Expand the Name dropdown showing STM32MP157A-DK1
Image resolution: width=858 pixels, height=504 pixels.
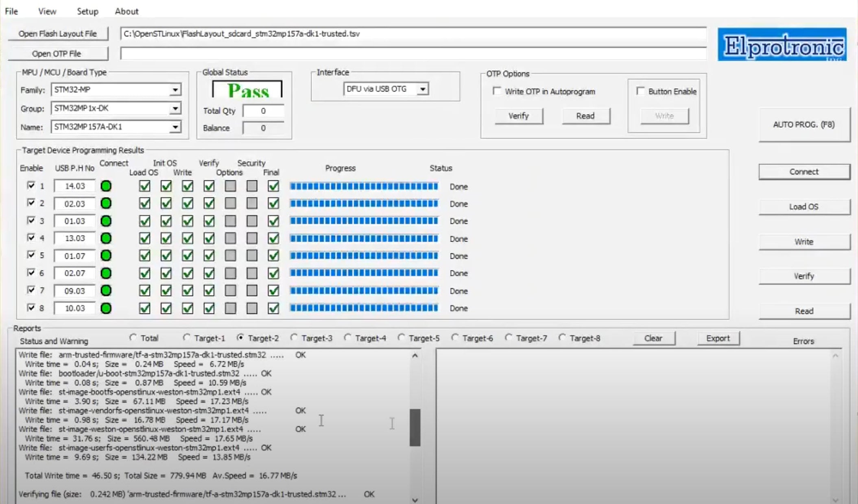pos(176,127)
